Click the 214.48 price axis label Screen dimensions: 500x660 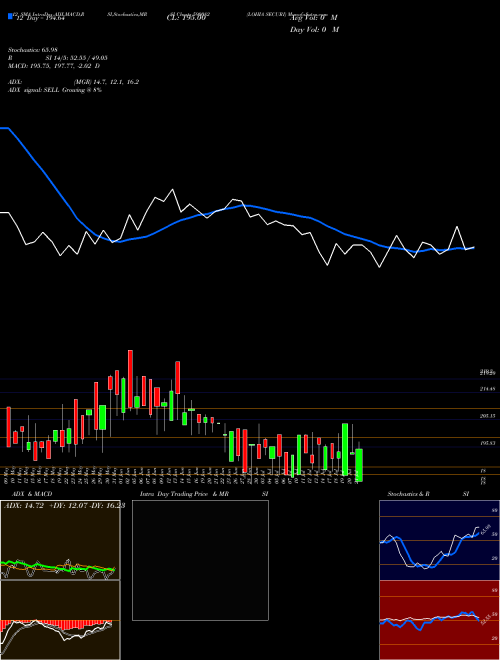(x=487, y=390)
